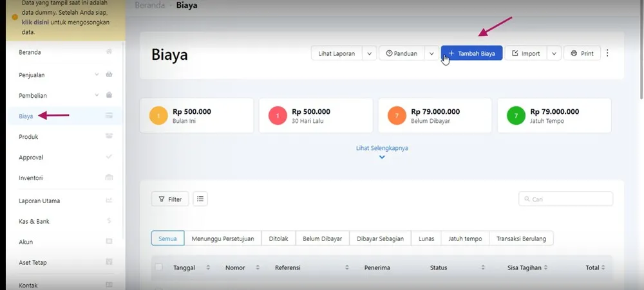The image size is (644, 290).
Task: Click the Kas & Bank dollar icon
Action: coord(109,221)
